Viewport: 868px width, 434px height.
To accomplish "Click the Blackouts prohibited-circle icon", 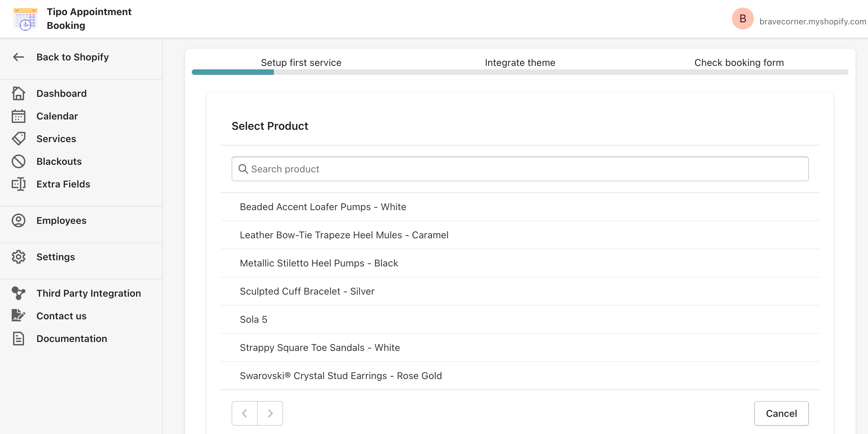I will [19, 161].
